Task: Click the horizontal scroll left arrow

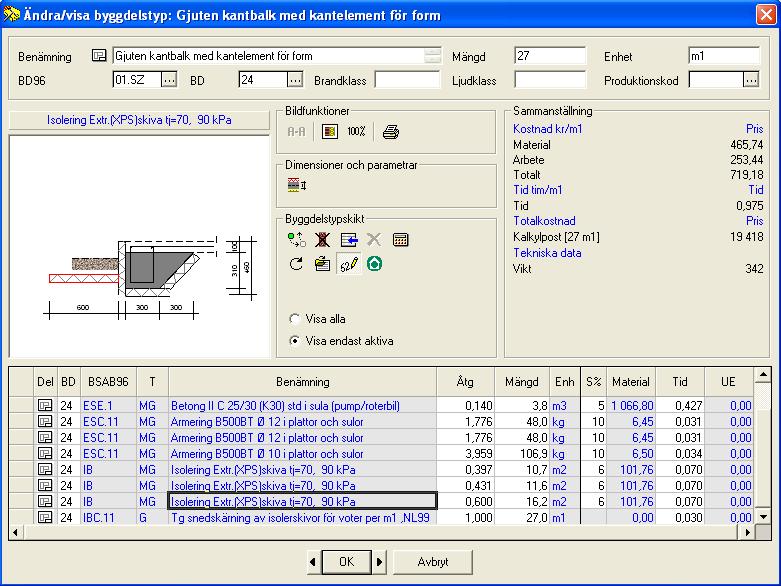Action: (x=16, y=532)
